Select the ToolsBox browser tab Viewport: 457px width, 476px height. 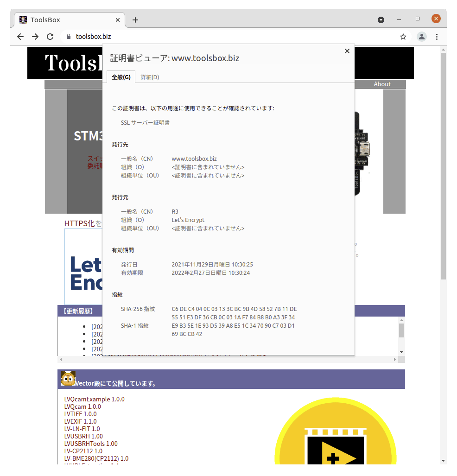69,20
